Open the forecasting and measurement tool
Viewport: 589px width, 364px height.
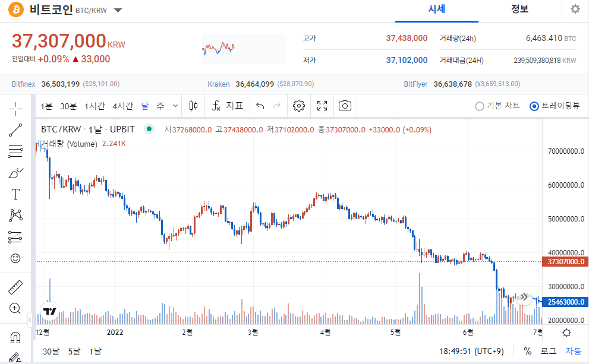15,237
